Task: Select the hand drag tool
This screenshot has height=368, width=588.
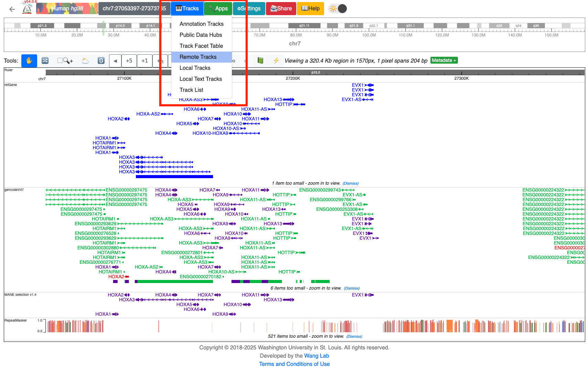Action: click(29, 61)
